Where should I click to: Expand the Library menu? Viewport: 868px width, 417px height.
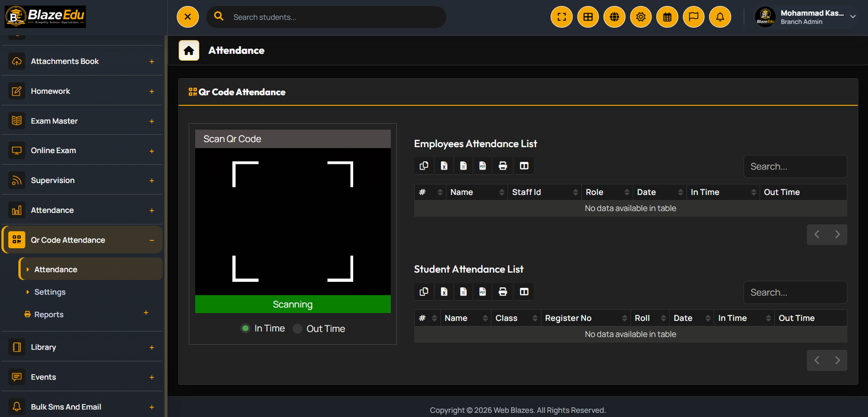coord(81,347)
